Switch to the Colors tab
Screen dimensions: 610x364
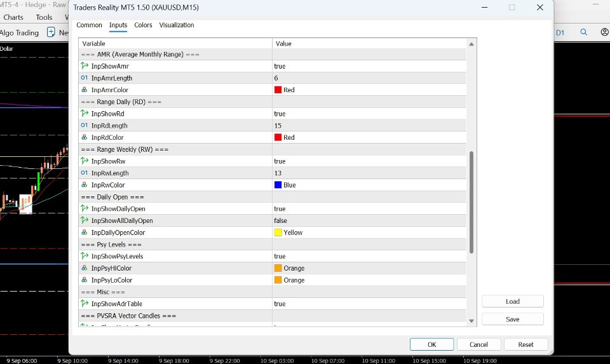pyautogui.click(x=143, y=25)
